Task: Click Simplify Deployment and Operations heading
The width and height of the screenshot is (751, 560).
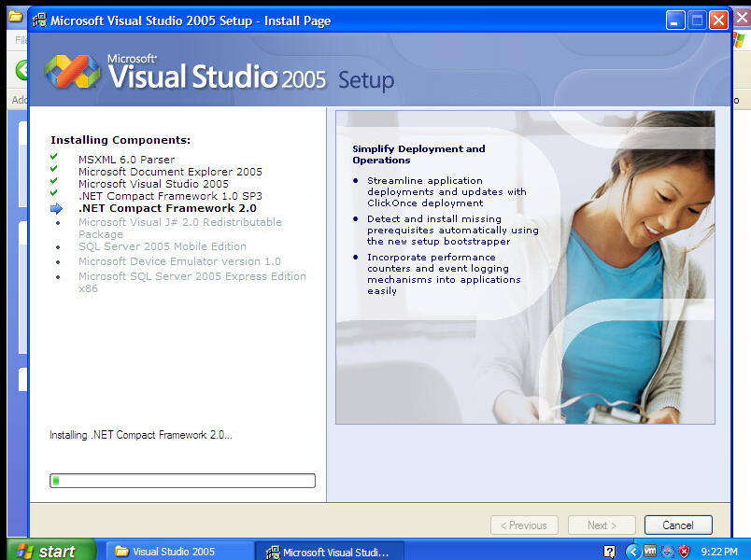Action: [x=418, y=154]
